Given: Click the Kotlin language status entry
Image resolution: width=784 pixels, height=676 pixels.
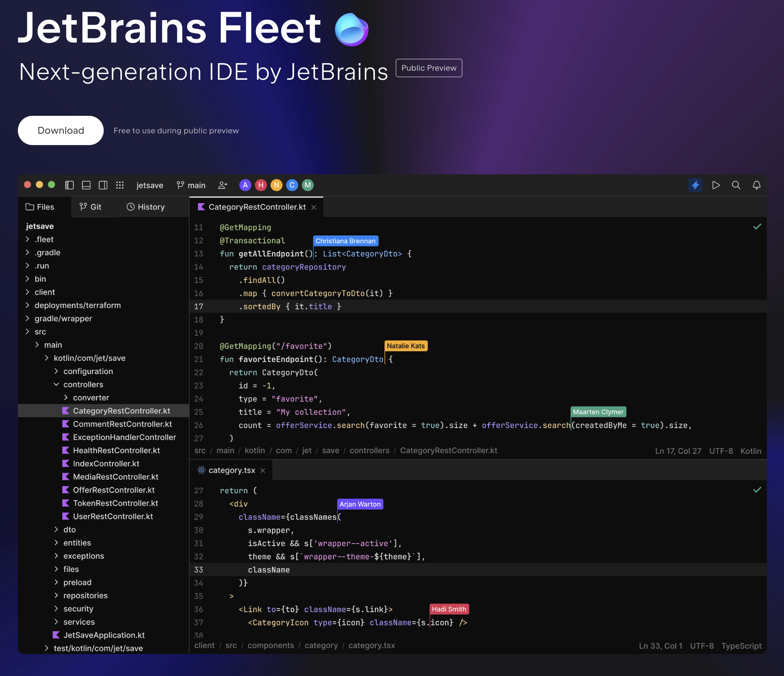Looking at the screenshot, I should [751, 451].
